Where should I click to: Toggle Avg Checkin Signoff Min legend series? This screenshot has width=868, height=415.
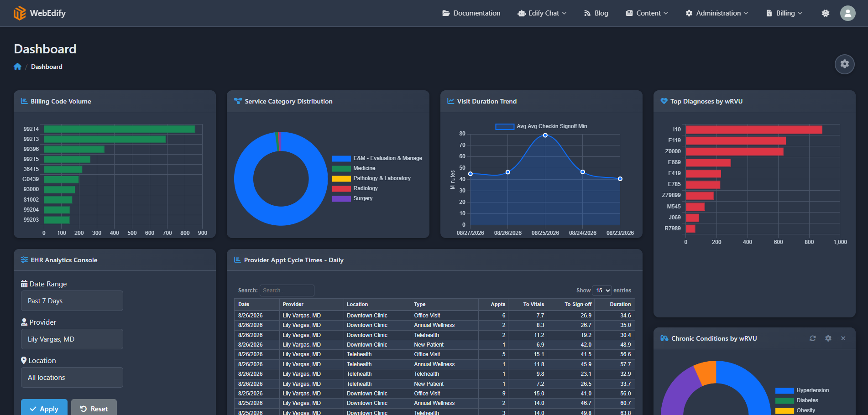click(x=541, y=126)
